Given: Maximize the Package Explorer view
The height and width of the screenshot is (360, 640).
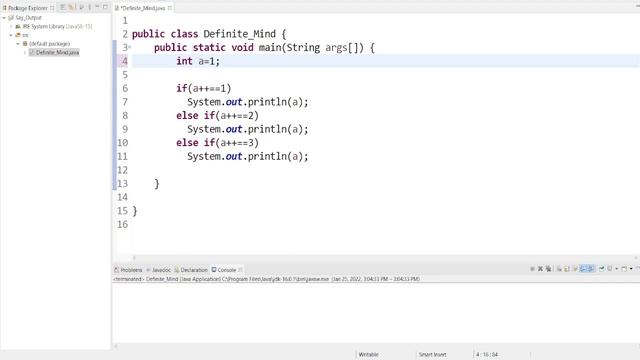Looking at the screenshot, I should click(x=105, y=7).
